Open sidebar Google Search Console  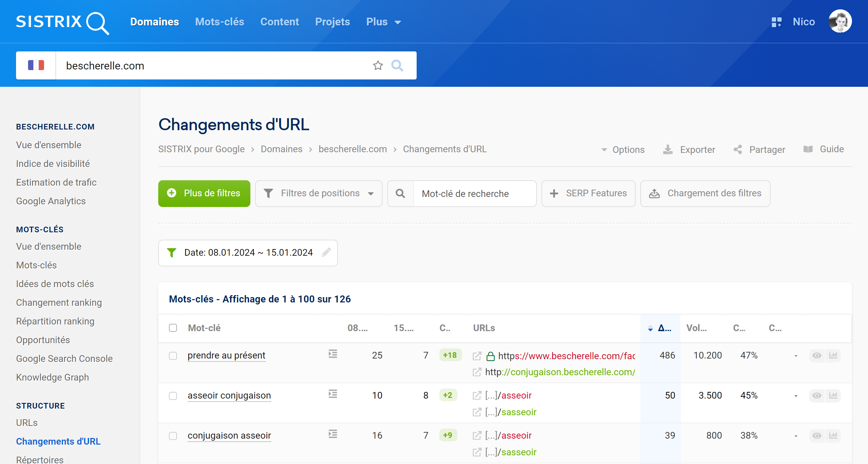(x=64, y=359)
